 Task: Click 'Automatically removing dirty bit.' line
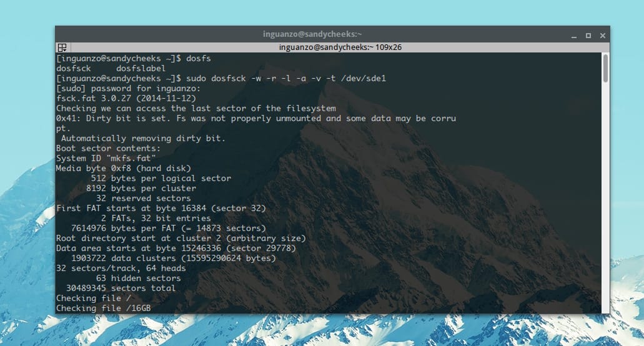pyautogui.click(x=143, y=138)
